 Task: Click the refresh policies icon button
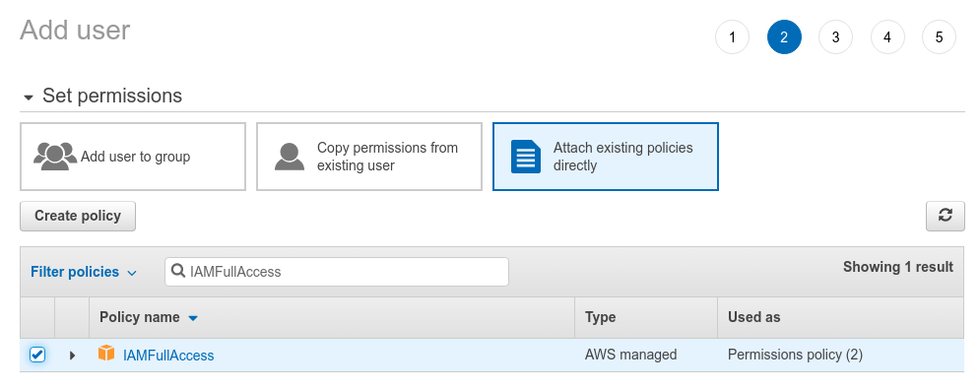coord(945,217)
